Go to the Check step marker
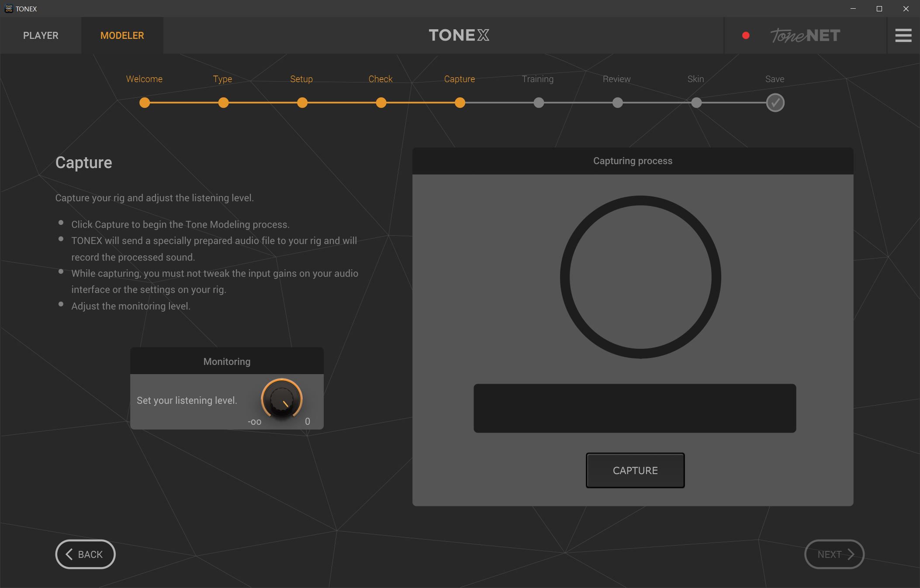The height and width of the screenshot is (588, 920). (381, 103)
